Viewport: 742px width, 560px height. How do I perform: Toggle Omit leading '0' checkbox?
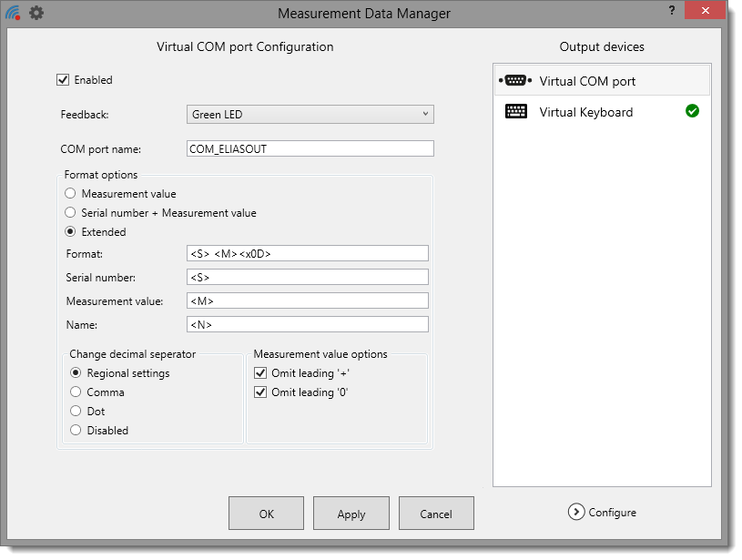(261, 392)
